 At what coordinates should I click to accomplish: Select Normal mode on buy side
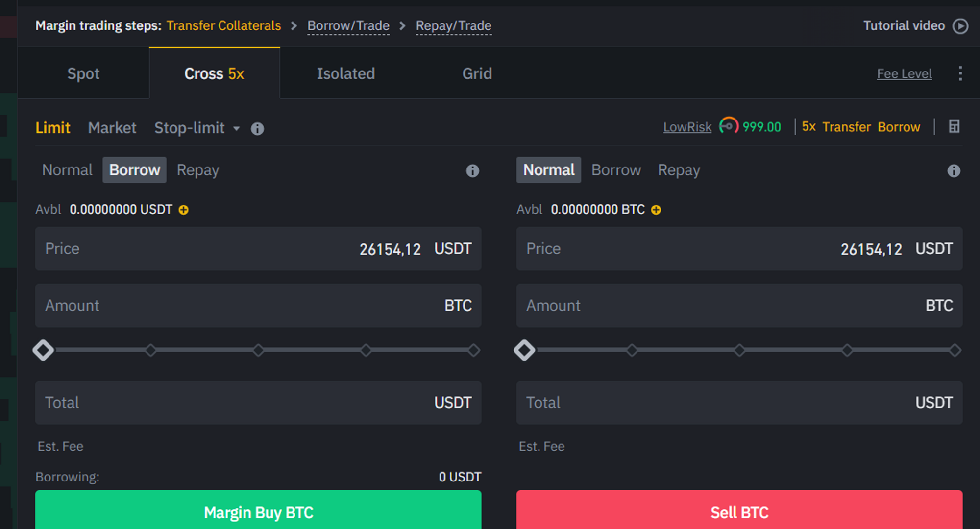pos(67,170)
